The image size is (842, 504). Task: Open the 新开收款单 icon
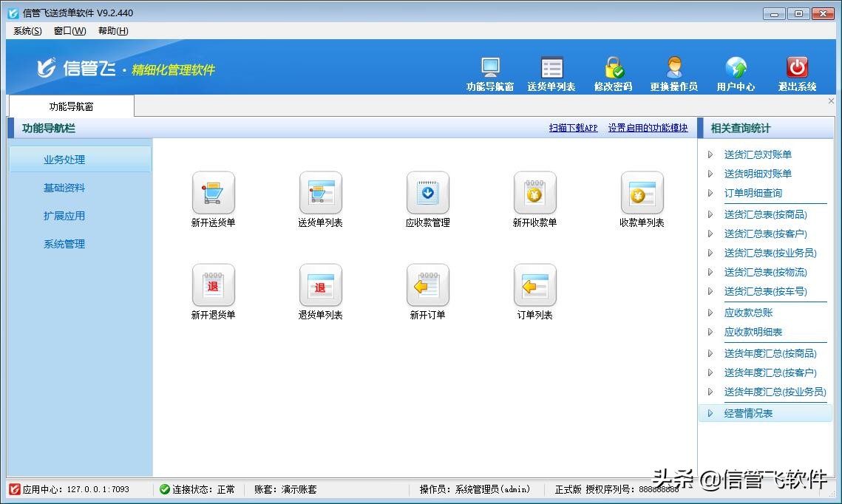[534, 193]
